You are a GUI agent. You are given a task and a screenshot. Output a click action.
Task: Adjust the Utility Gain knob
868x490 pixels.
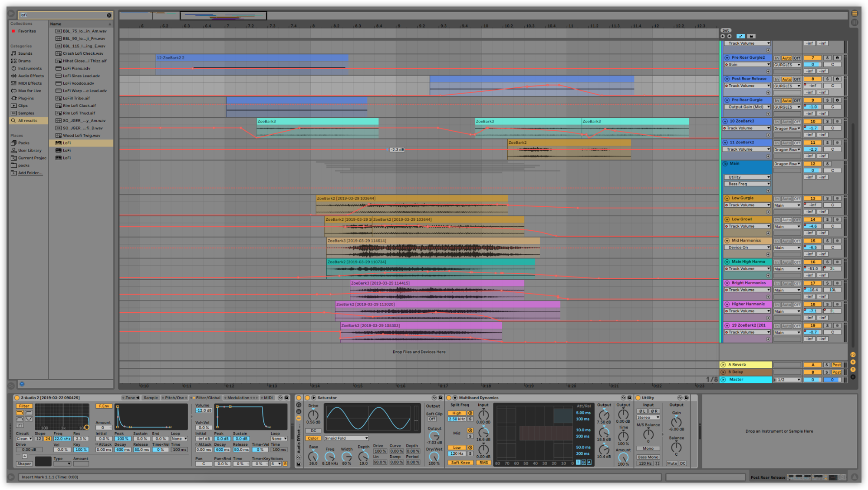[676, 422]
